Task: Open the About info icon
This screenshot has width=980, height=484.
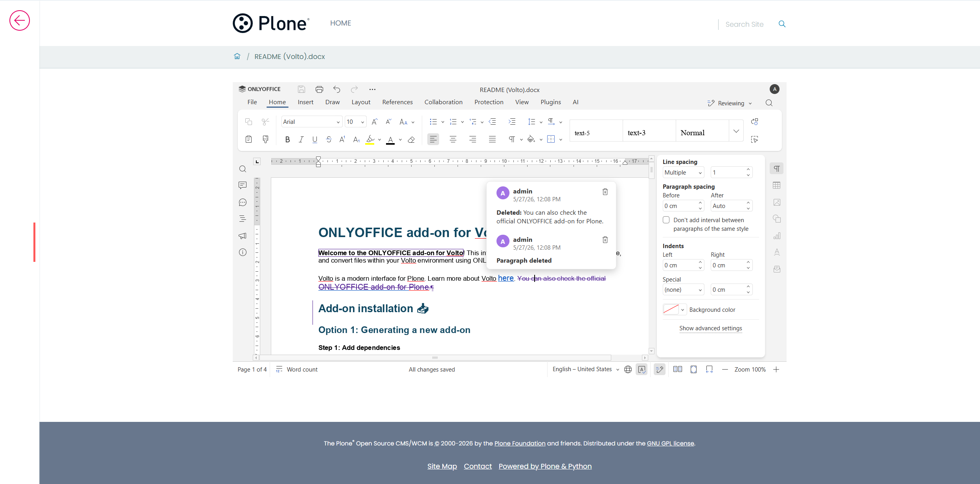Action: pyautogui.click(x=243, y=252)
